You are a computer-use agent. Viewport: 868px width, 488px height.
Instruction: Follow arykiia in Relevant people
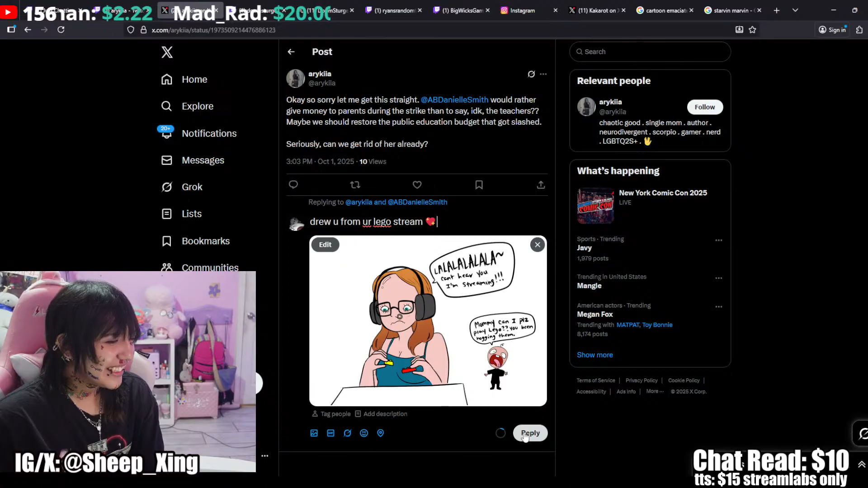tap(704, 107)
